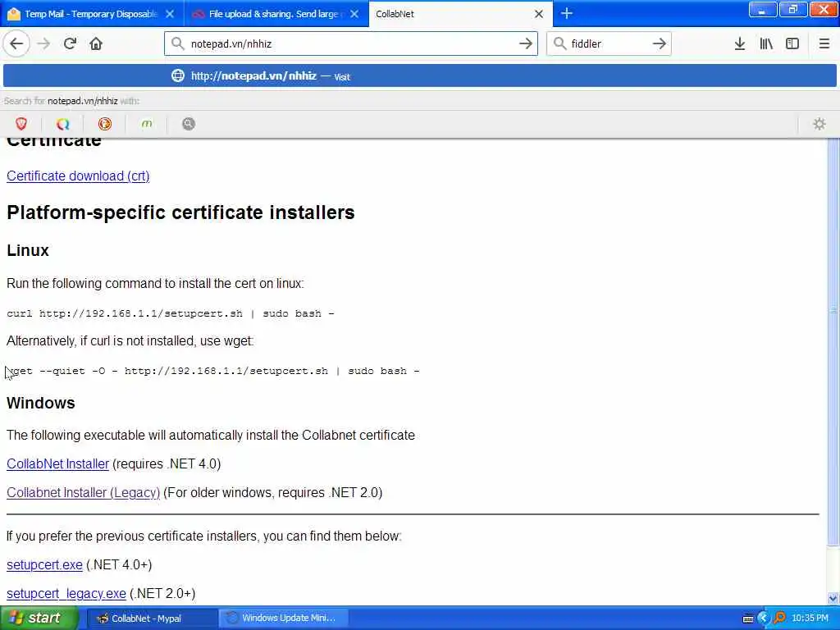Screen dimensions: 840x630
Task: Click the scrollbar down arrow
Action: (833, 598)
